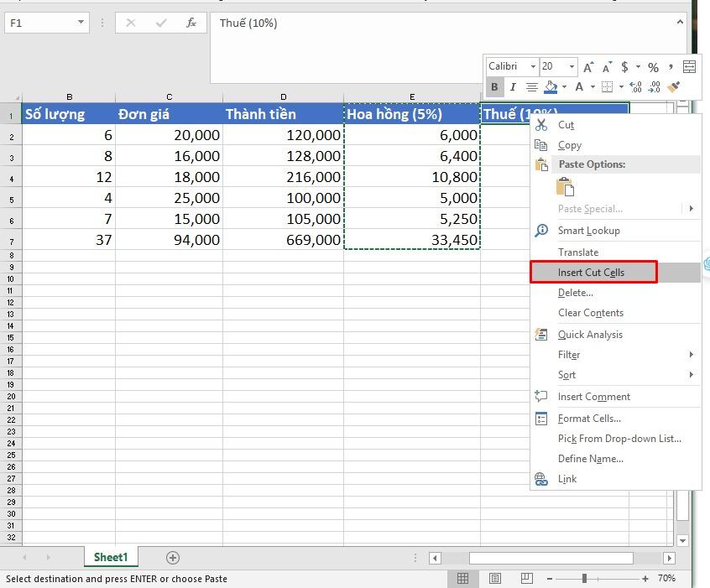
Task: Apply Accounting Number Format dollar icon
Action: 624,67
